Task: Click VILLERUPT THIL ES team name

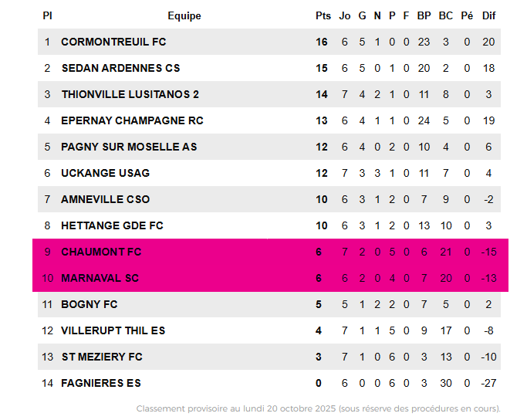Action: coord(113,330)
